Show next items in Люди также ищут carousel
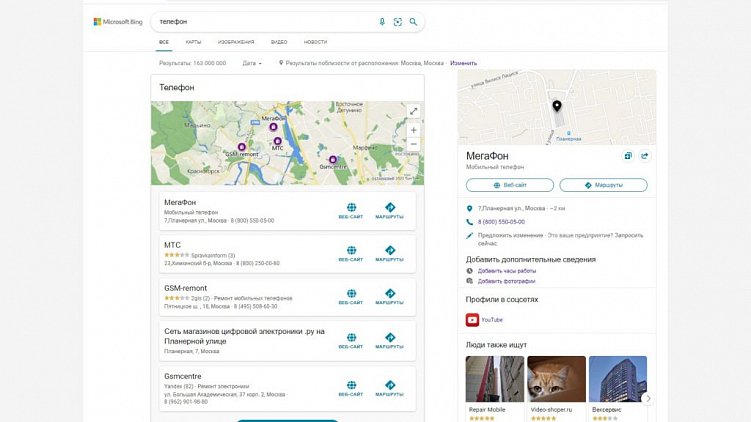 (x=648, y=398)
